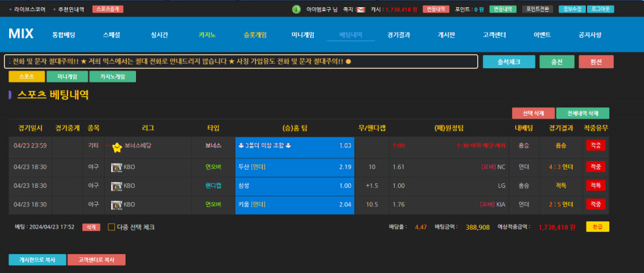This screenshot has height=273, width=644.
Task: Click the KBO league icon in 삼성 row
Action: [116, 186]
